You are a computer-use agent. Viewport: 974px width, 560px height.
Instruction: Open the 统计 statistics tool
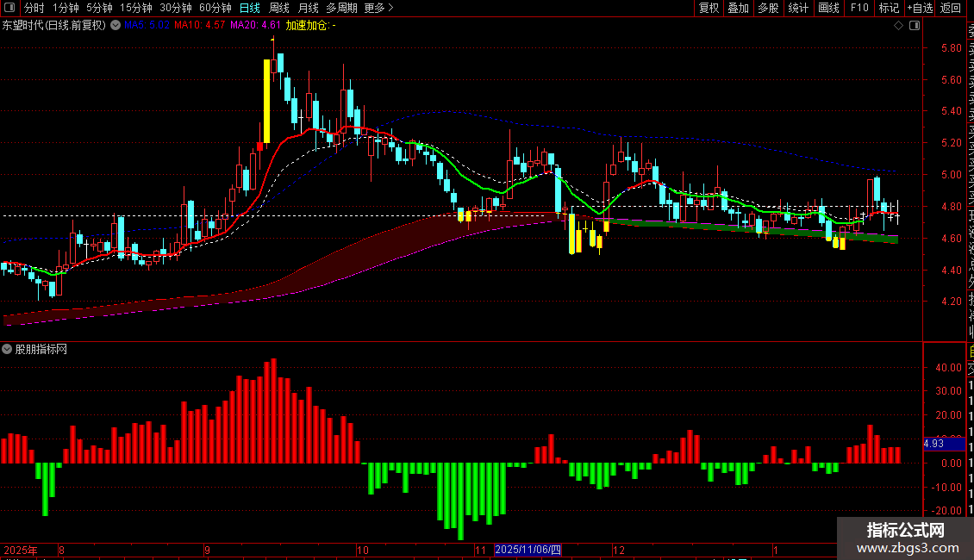coord(798,8)
